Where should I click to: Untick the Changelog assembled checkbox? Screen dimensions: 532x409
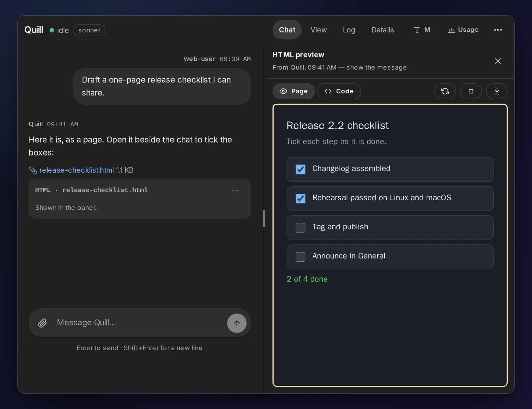(300, 169)
